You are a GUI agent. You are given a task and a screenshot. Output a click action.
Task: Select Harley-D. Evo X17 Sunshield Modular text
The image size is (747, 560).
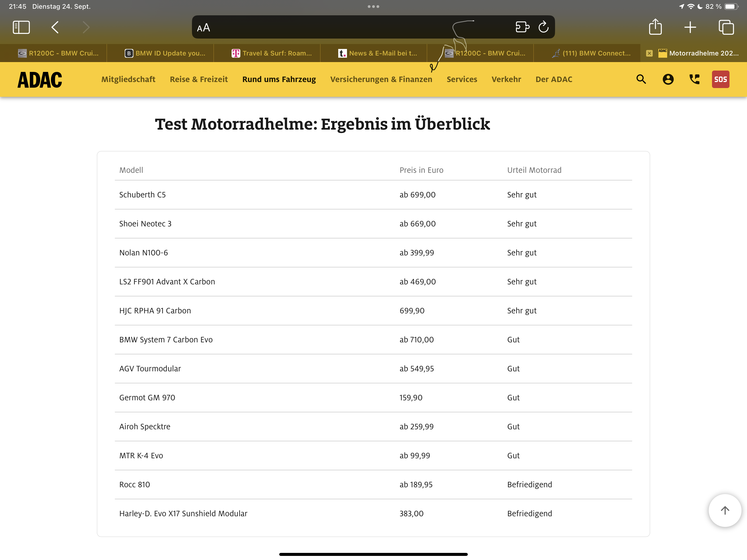(183, 514)
